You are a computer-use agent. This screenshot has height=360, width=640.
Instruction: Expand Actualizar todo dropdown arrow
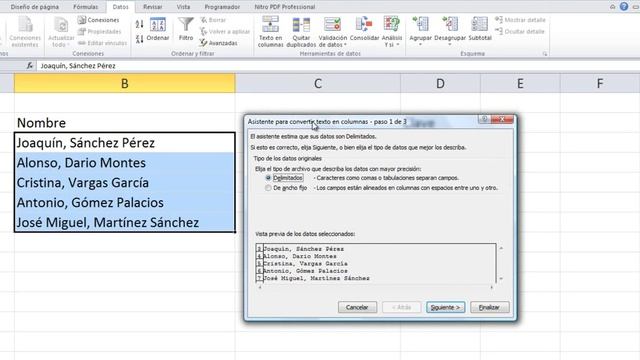(69, 45)
